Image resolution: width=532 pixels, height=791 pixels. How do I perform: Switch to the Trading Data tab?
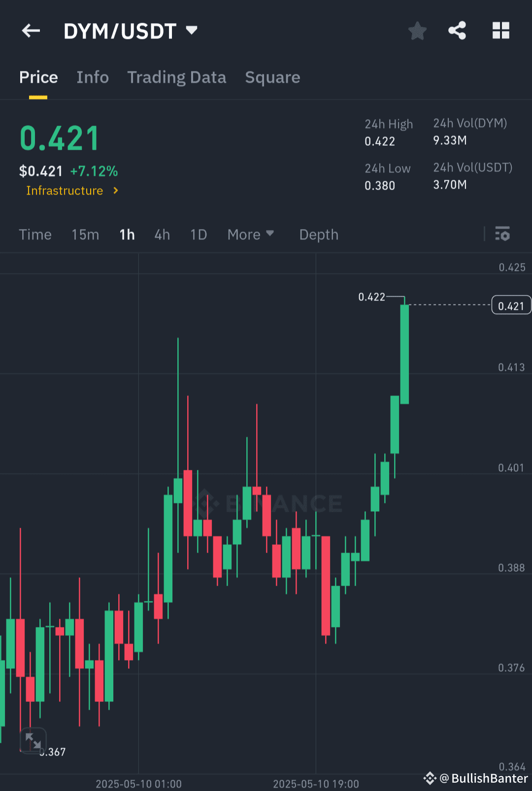coord(177,77)
